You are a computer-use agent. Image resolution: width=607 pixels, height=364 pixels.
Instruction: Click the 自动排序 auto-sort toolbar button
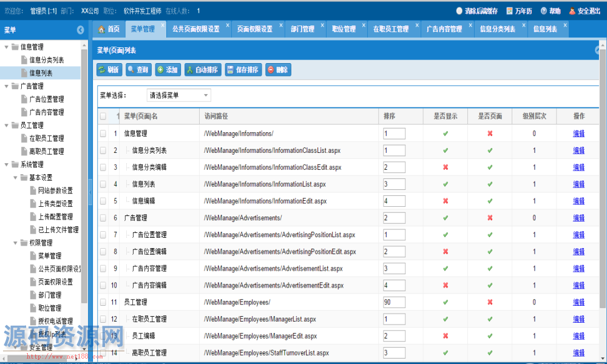203,70
